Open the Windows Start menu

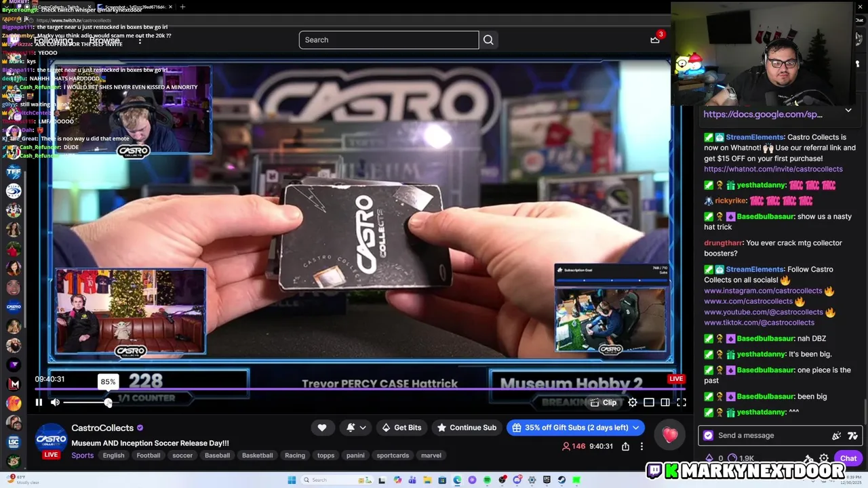tap(292, 480)
